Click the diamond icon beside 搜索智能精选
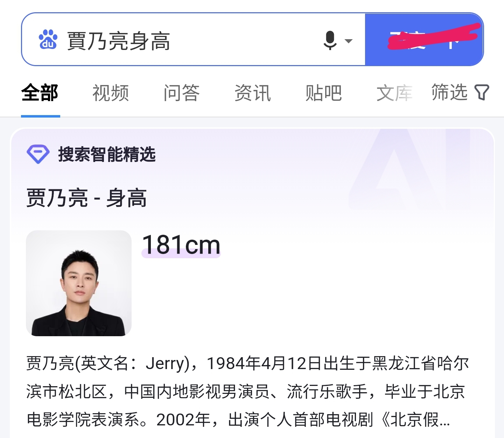Screen dimensions: 504x438 pyautogui.click(x=38, y=154)
